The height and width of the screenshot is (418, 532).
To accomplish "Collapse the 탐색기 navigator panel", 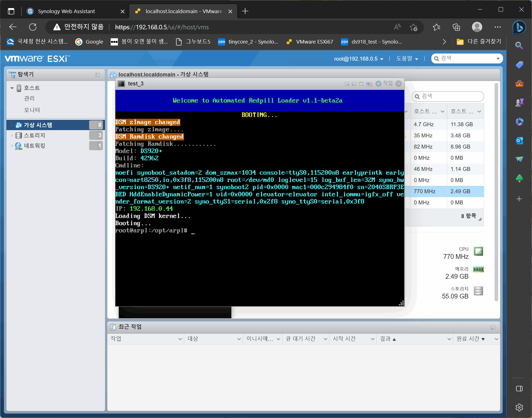I will [x=98, y=75].
